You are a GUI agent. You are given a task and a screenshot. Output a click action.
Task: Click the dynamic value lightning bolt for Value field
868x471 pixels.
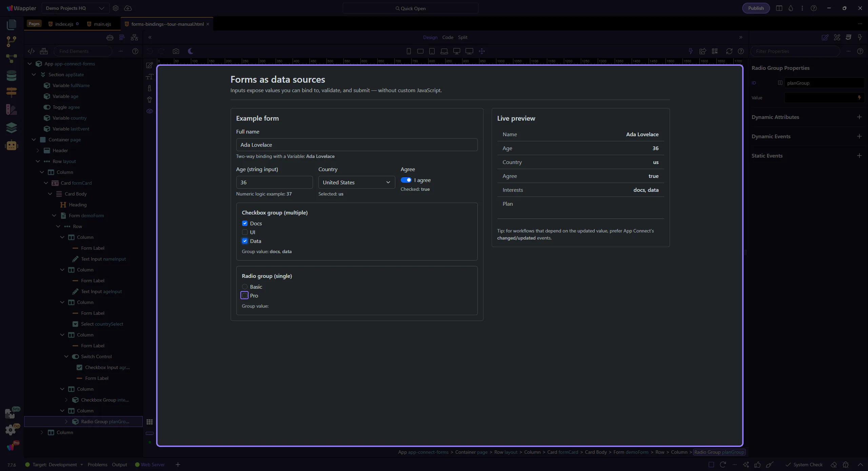pyautogui.click(x=859, y=98)
